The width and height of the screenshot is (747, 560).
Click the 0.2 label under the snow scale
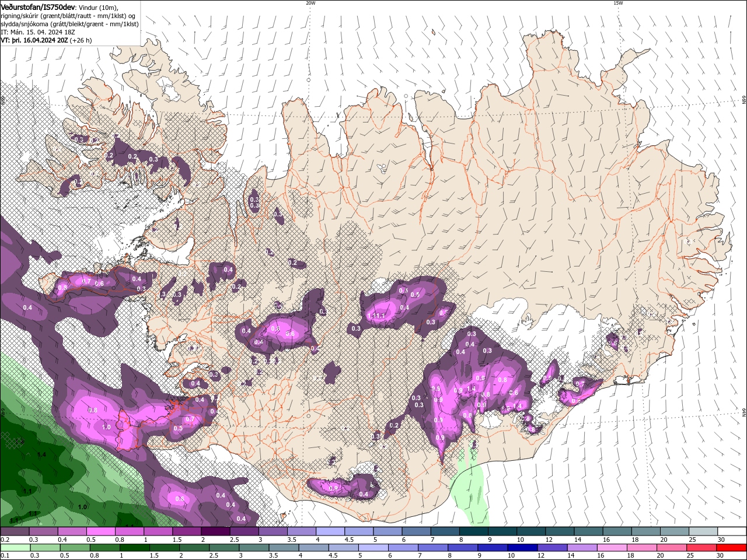pos(5,540)
